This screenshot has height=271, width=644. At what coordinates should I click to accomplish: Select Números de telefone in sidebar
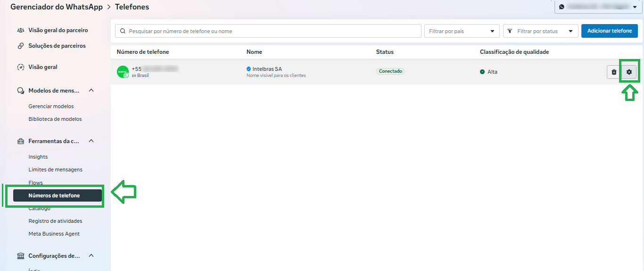click(x=58, y=195)
